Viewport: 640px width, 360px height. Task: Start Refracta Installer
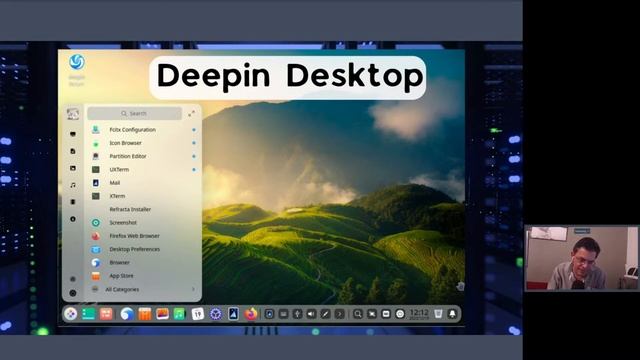tap(144, 209)
